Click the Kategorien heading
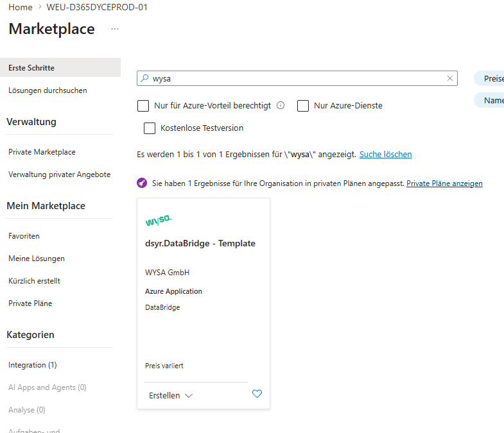 coord(30,335)
